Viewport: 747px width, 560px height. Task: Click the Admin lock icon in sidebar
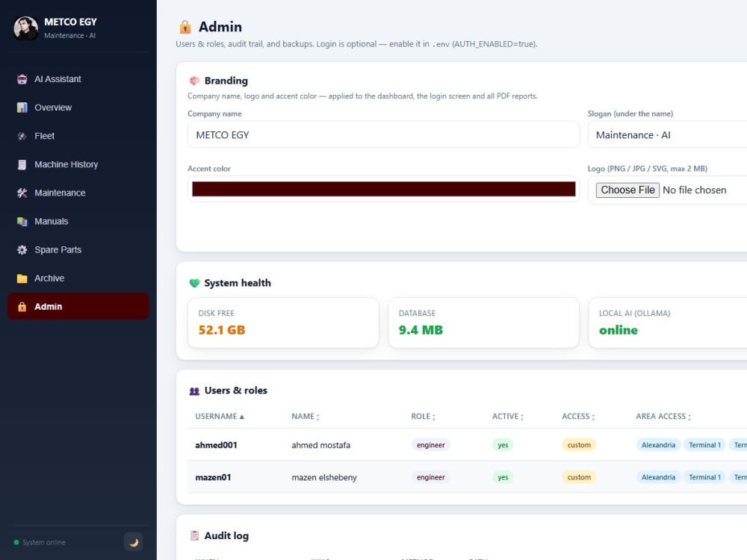(x=22, y=307)
